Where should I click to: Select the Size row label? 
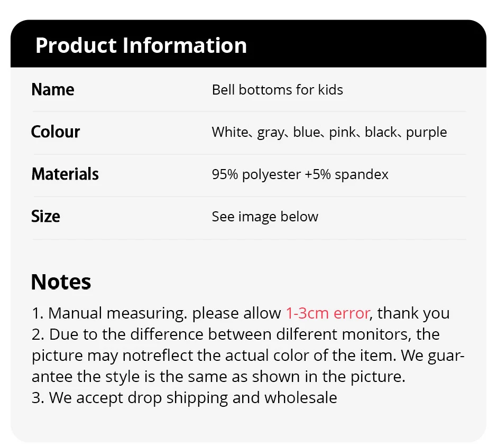coord(45,217)
